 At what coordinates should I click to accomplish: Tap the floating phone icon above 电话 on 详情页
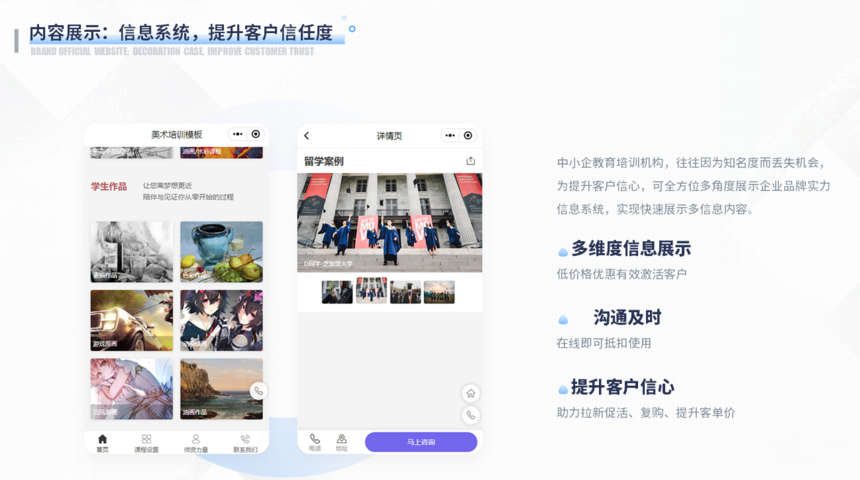(470, 415)
